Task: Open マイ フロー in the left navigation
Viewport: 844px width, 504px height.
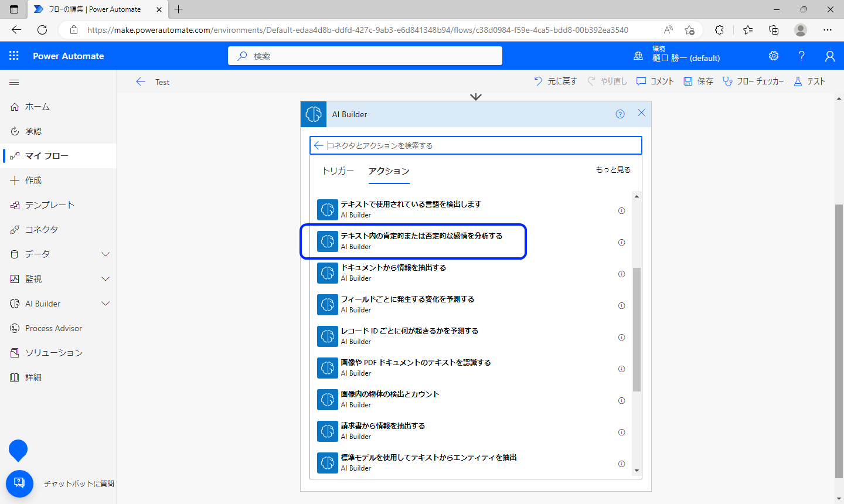Action: [x=58, y=156]
